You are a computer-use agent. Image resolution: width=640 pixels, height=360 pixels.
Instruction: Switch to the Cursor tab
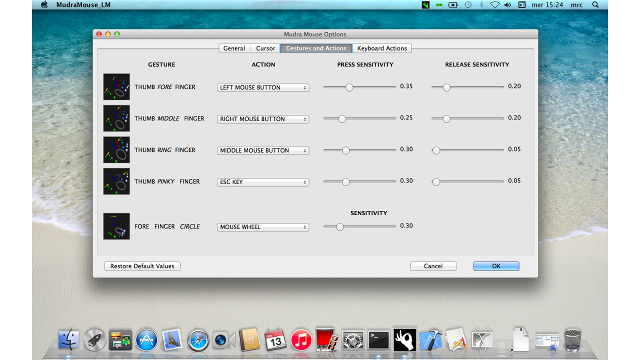[265, 48]
